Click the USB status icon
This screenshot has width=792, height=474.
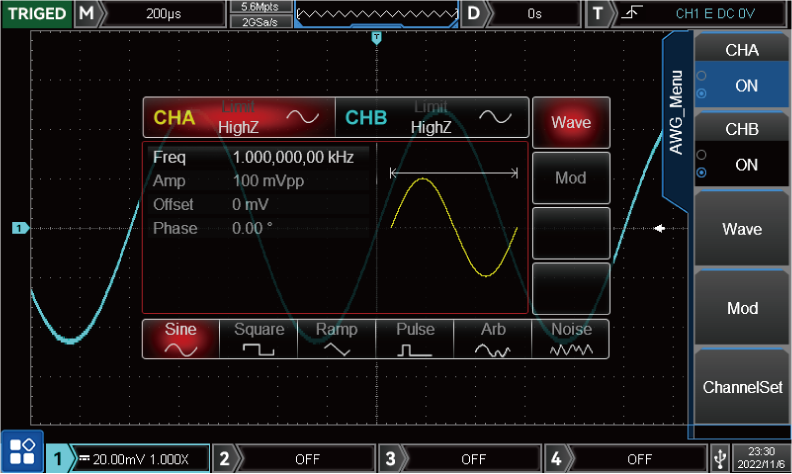pyautogui.click(x=720, y=458)
